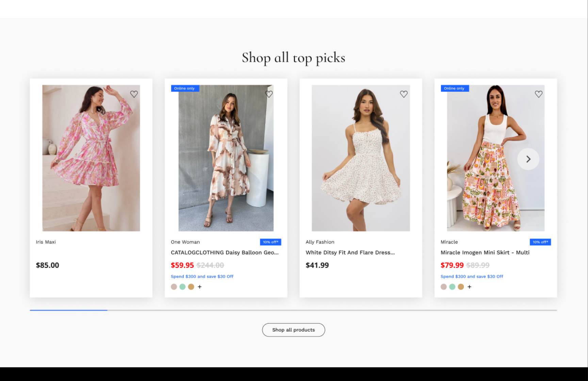This screenshot has width=588, height=381.
Task: Click the Iris Maxi brand name
Action: [x=46, y=242]
